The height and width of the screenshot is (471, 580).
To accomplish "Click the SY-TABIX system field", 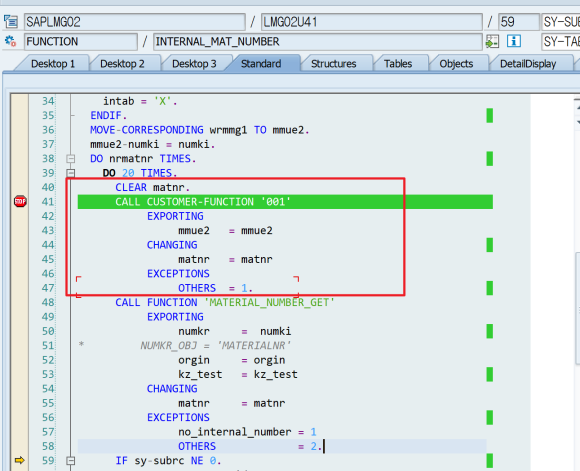I will (x=561, y=41).
